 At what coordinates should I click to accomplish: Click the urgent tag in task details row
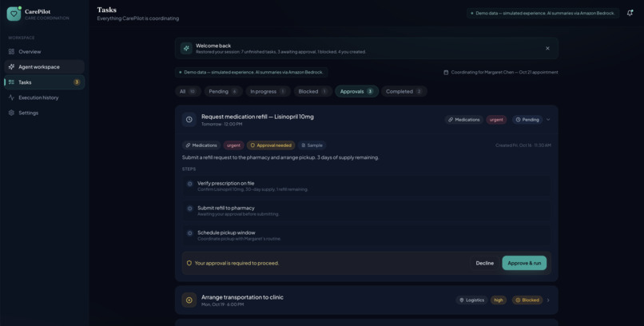tap(233, 145)
